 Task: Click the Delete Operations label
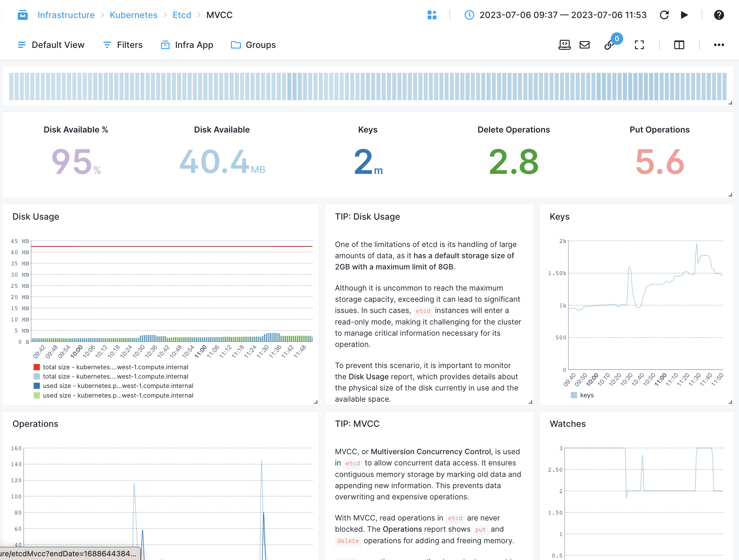[x=514, y=129]
